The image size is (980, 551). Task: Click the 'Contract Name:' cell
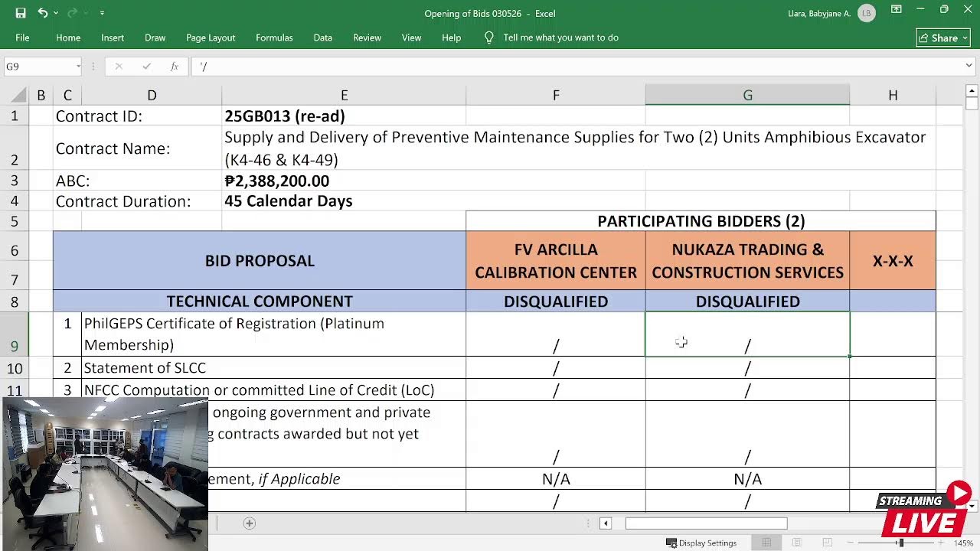coord(138,148)
